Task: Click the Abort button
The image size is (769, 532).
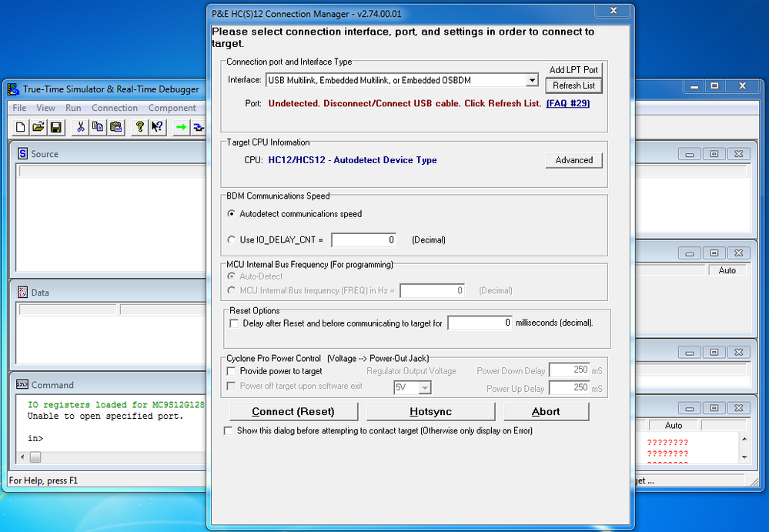Action: pyautogui.click(x=546, y=411)
